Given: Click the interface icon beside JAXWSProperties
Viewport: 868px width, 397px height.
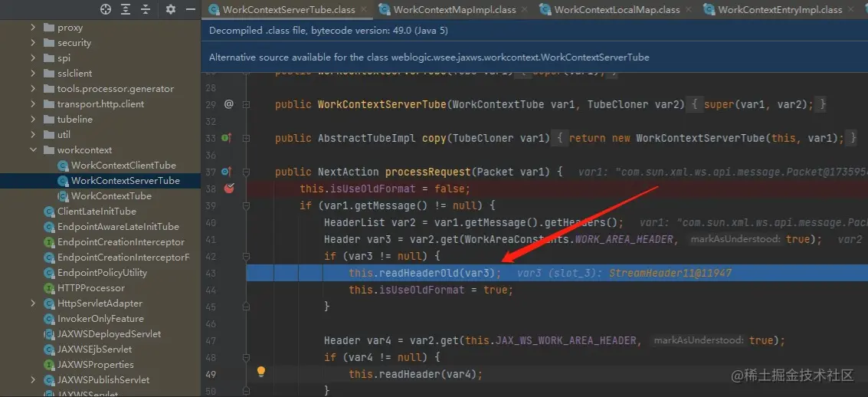Looking at the screenshot, I should coord(49,364).
